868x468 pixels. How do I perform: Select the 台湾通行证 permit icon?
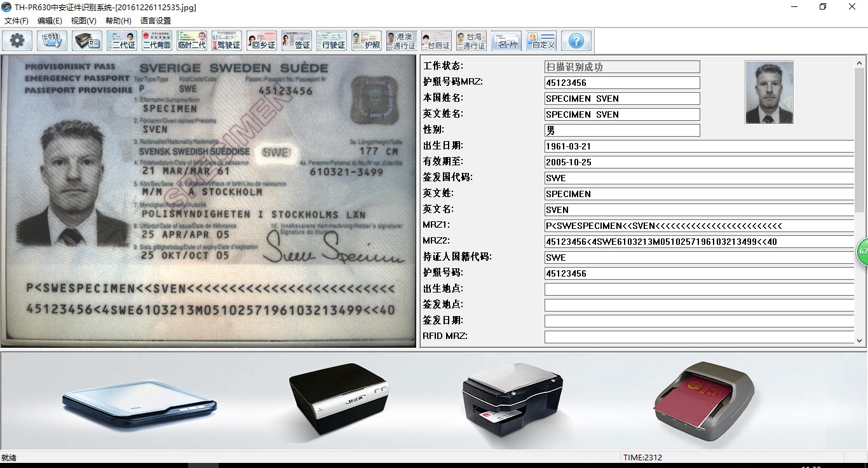tap(471, 41)
